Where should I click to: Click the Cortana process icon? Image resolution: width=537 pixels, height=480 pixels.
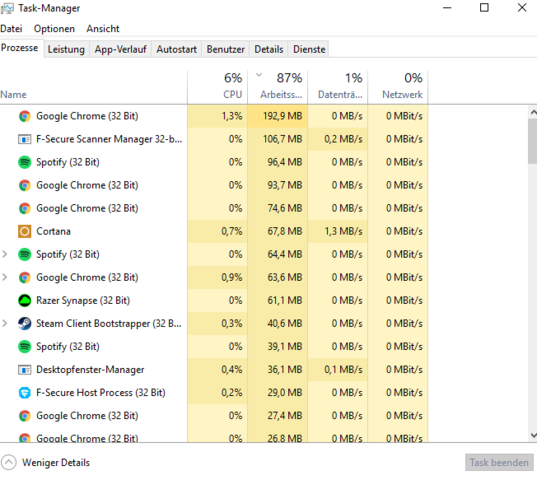pyautogui.click(x=24, y=231)
